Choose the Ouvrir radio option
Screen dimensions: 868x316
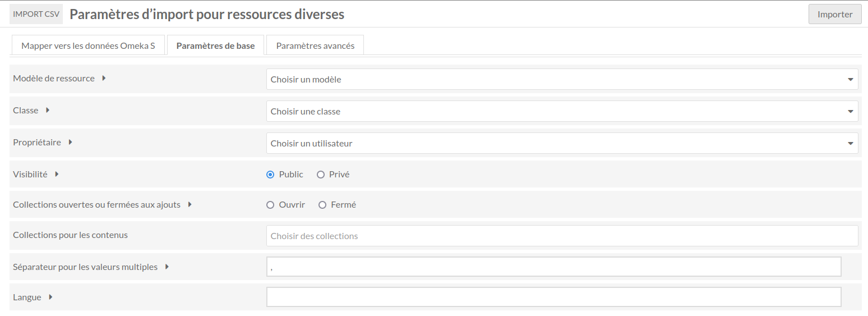tap(270, 205)
